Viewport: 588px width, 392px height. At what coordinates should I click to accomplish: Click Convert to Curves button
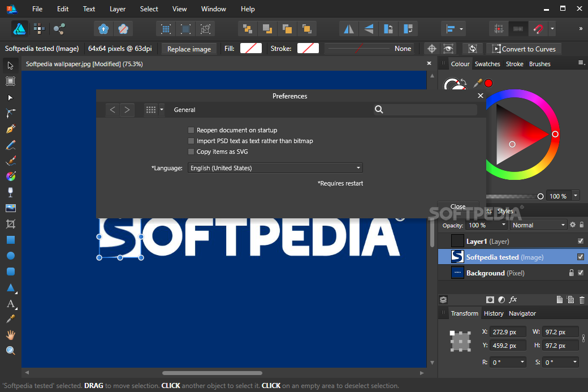tap(524, 49)
